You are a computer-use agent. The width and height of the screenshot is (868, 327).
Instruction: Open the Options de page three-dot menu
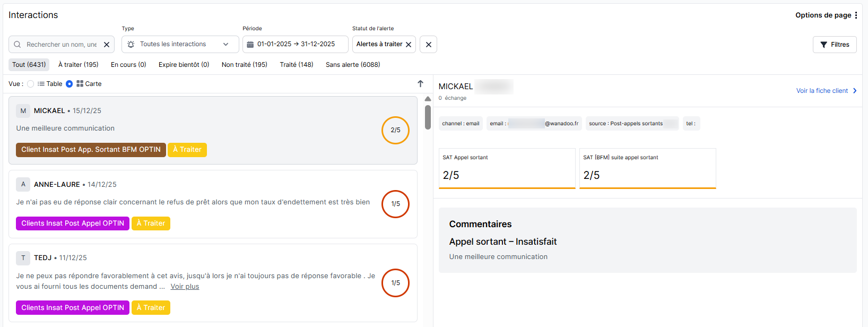click(x=856, y=15)
